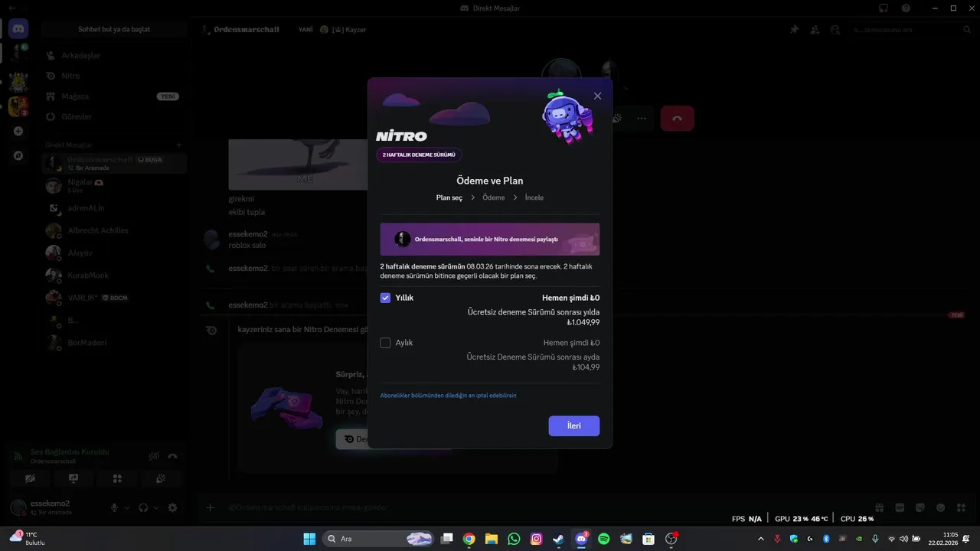Open Steam from taskbar
Screen dimensions: 980x551
pyautogui.click(x=559, y=539)
